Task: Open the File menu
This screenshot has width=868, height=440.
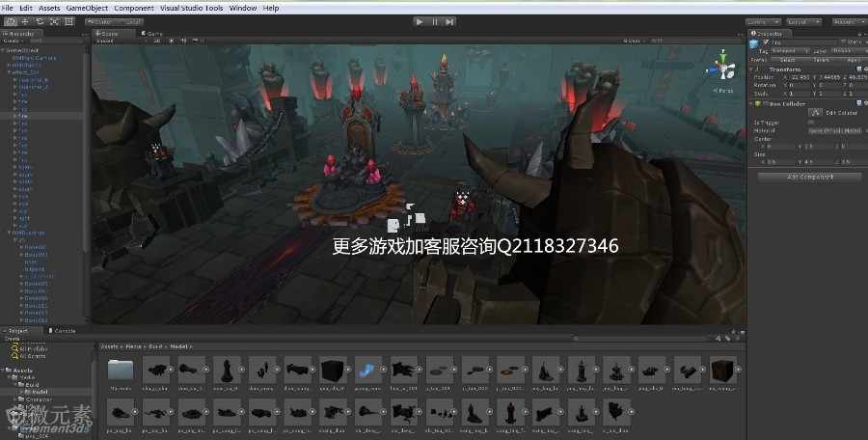Action: pyautogui.click(x=7, y=8)
